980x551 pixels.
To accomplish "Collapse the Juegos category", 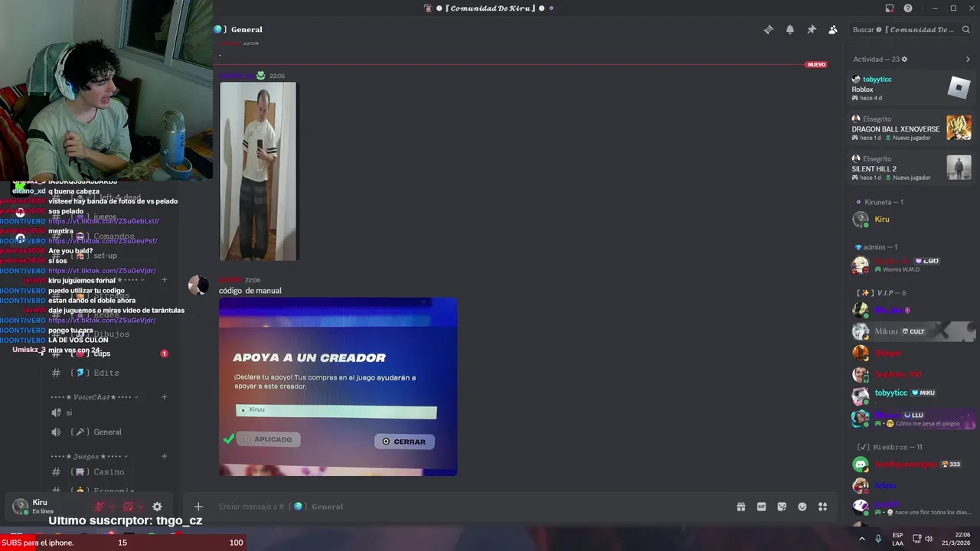I will [x=90, y=456].
